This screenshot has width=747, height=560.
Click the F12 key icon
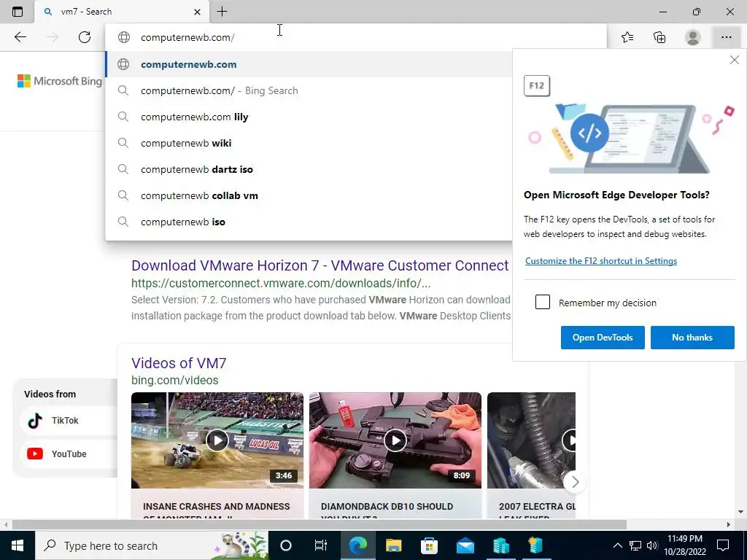(x=537, y=86)
